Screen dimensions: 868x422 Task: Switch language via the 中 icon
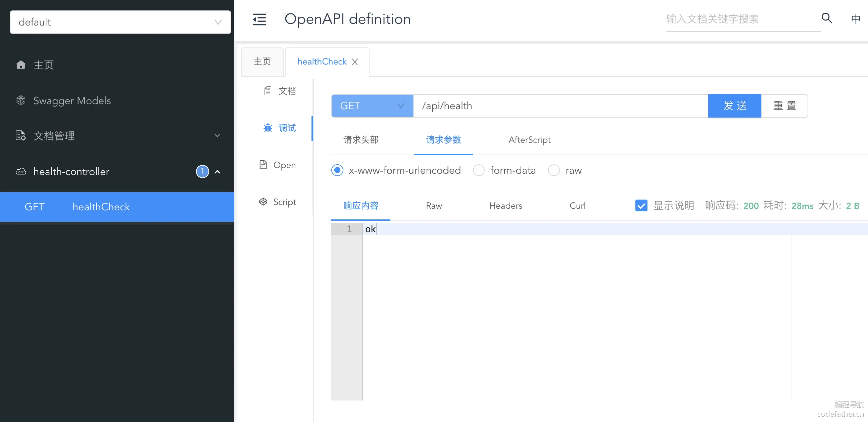[855, 18]
